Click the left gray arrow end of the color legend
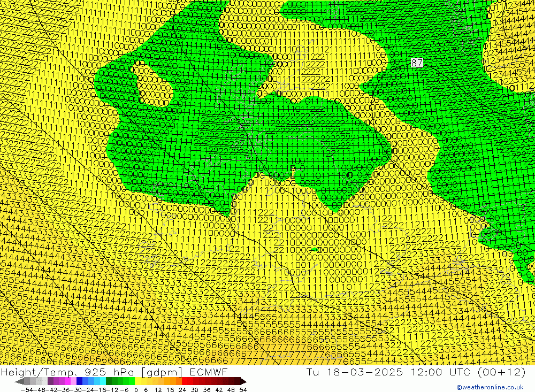This screenshot has width=535, height=392. 20,381
